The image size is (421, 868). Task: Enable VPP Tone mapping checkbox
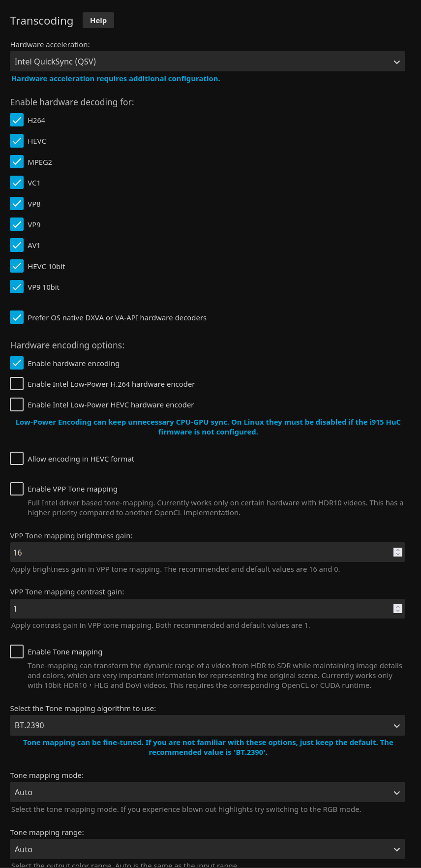[17, 489]
